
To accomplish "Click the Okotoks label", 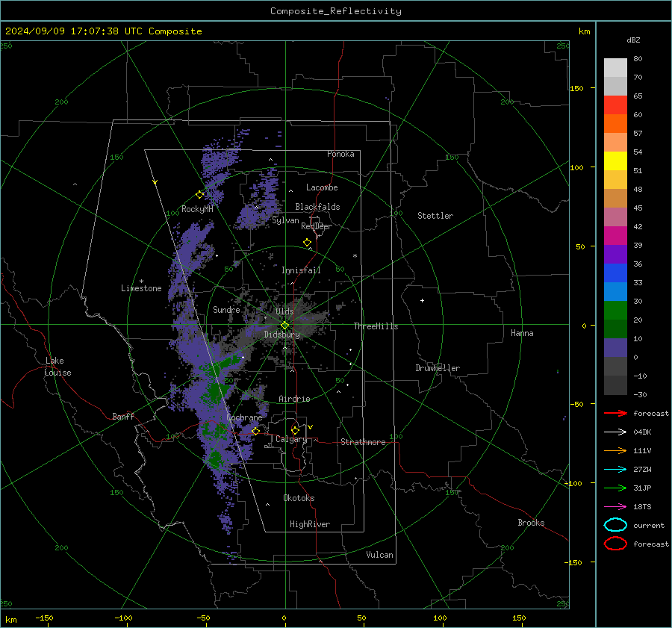I will [299, 498].
